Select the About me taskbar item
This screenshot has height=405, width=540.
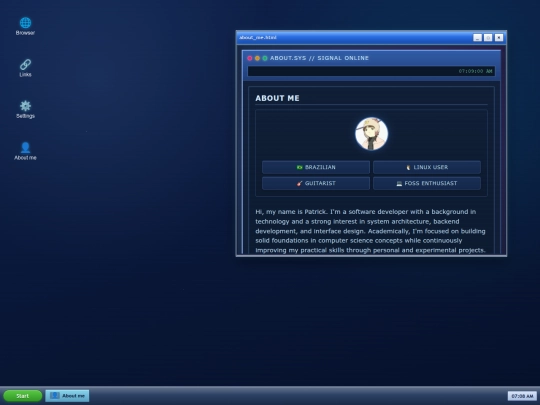[68, 396]
